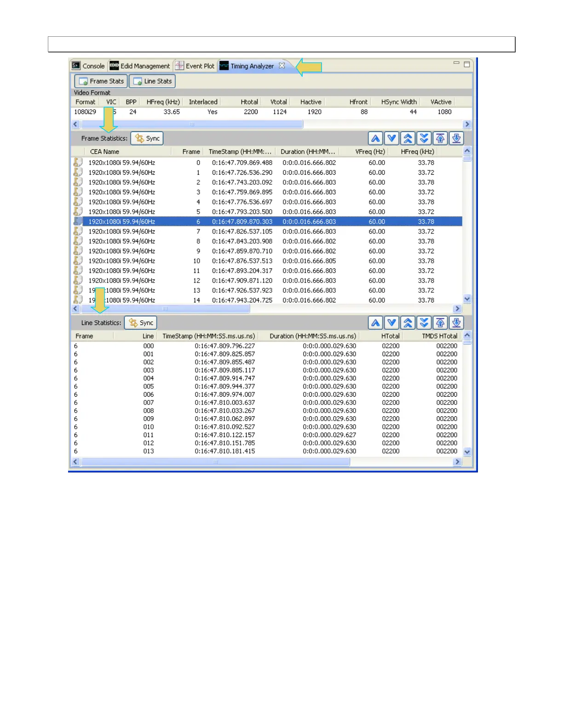Select line 011 duration 0:0:0.000.029.627
Screen dimensions: 563x728
(x=329, y=435)
